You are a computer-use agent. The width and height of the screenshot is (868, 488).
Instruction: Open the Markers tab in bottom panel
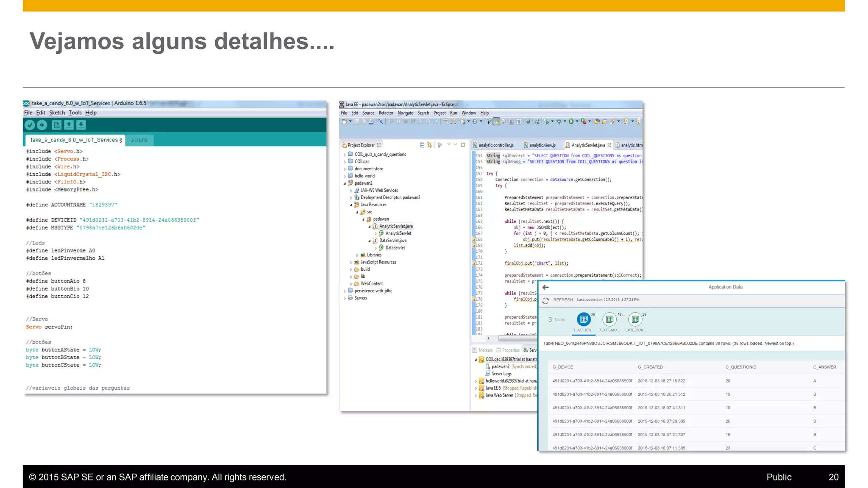[483, 350]
